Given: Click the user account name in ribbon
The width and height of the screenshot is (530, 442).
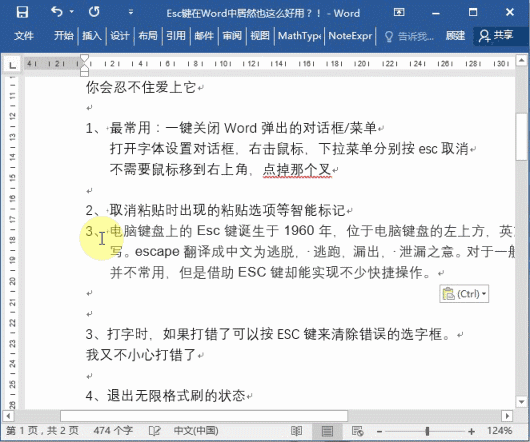Looking at the screenshot, I should [x=455, y=35].
